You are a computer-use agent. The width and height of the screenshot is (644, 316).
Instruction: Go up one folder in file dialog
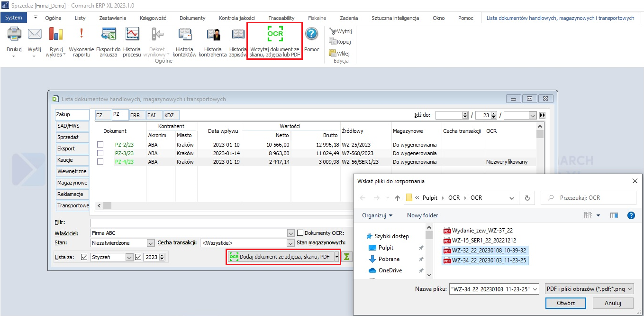[397, 198]
